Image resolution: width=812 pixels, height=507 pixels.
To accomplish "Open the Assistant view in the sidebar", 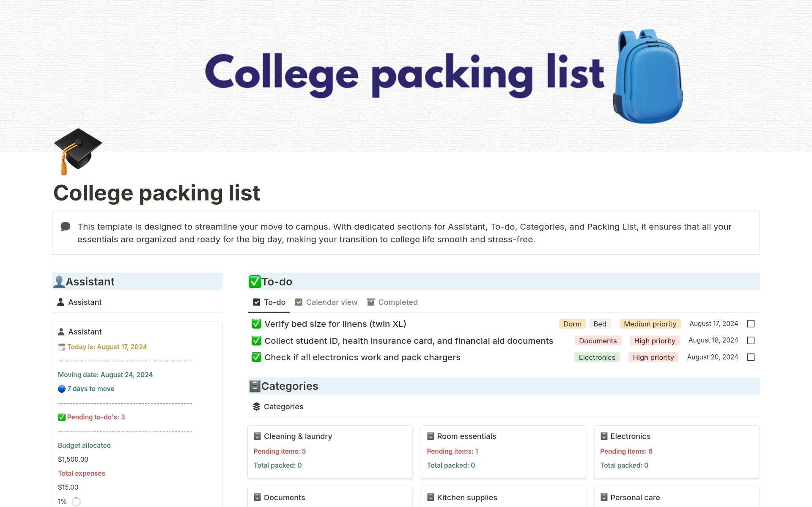I will coord(85,302).
